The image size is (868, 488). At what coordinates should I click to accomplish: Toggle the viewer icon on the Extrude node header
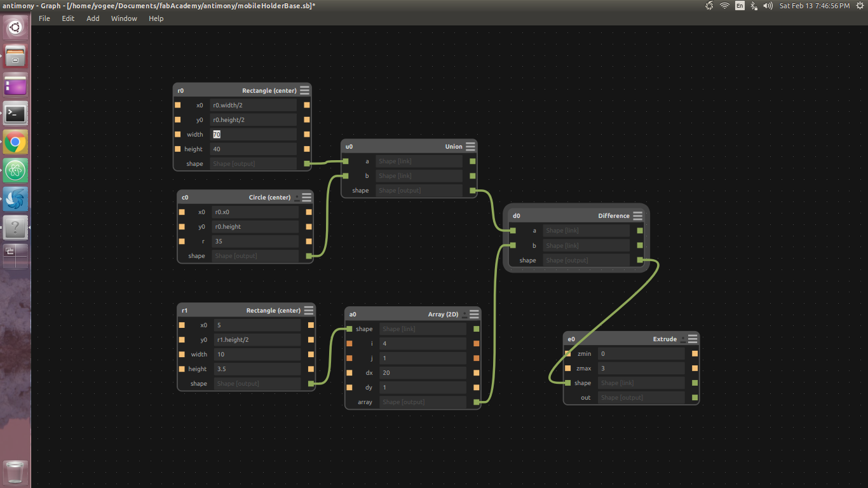click(x=682, y=339)
